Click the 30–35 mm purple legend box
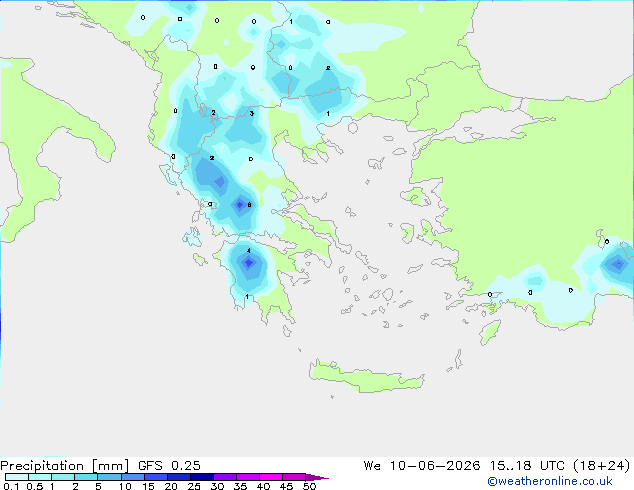The image size is (634, 490). (x=225, y=477)
